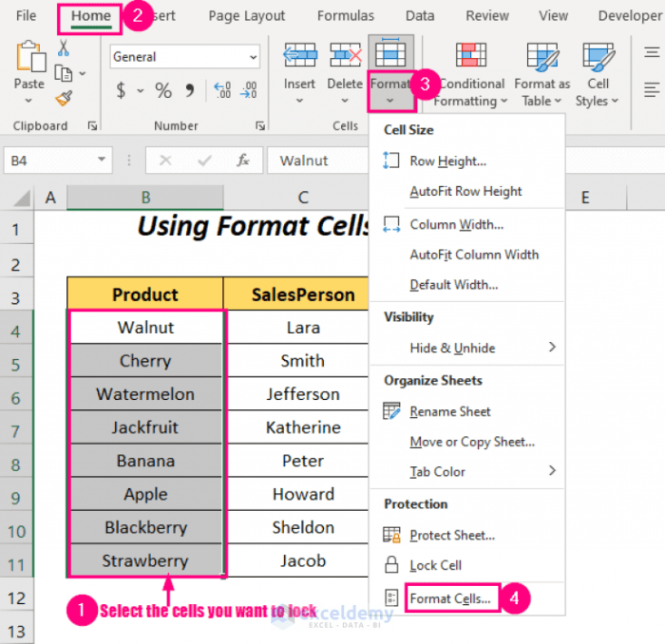The image size is (665, 644).
Task: Click the Select All corner triangle
Action: (x=22, y=198)
